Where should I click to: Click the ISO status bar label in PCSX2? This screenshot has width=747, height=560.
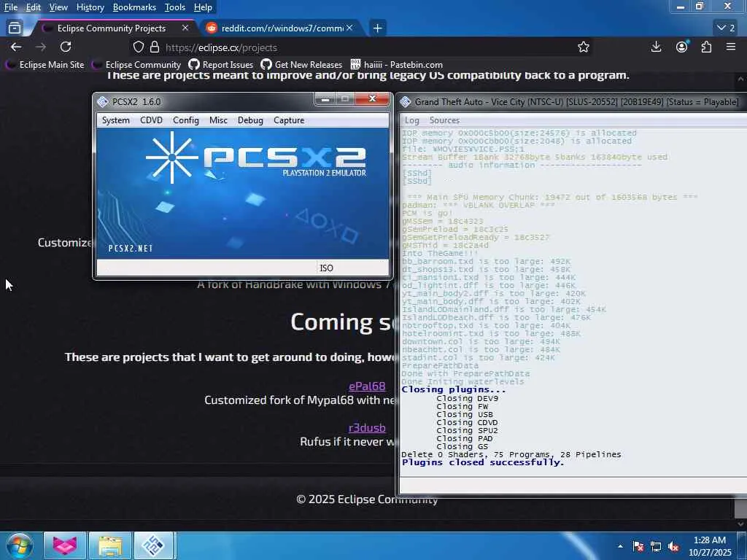coord(326,268)
